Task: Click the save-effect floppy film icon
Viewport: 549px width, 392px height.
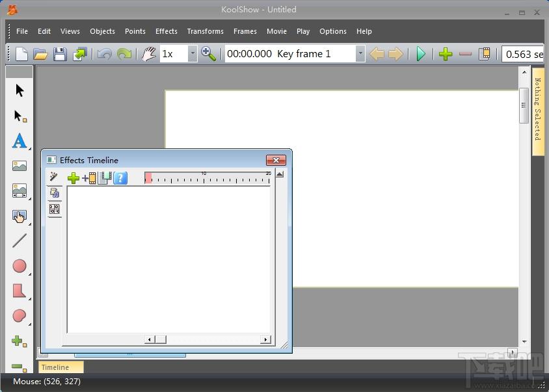Action: [104, 178]
